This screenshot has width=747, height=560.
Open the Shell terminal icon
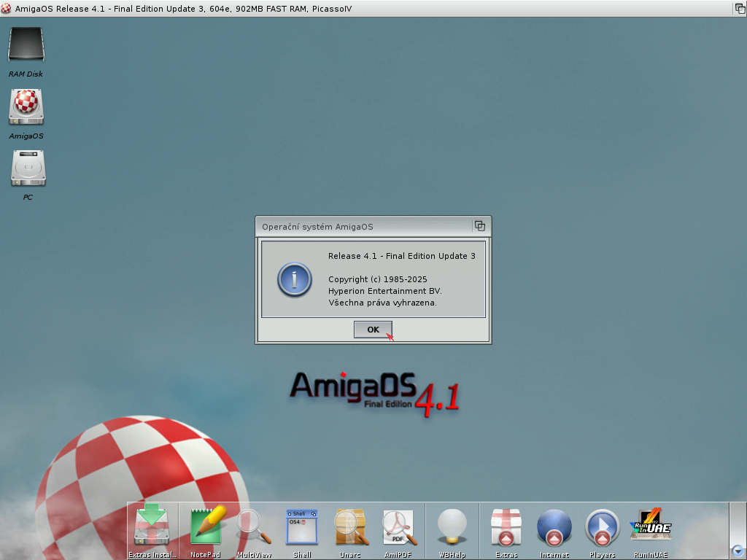click(302, 526)
